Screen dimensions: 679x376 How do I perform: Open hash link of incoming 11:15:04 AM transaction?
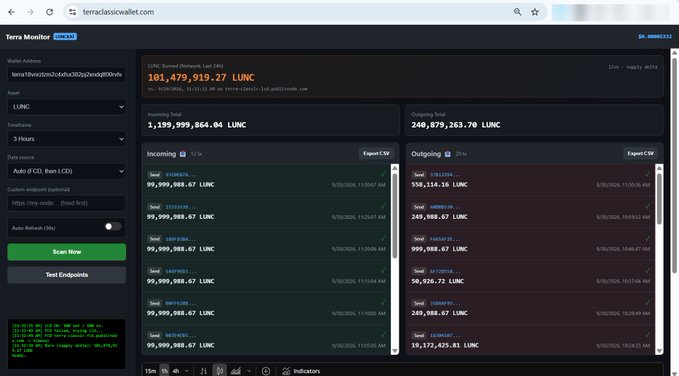click(181, 271)
